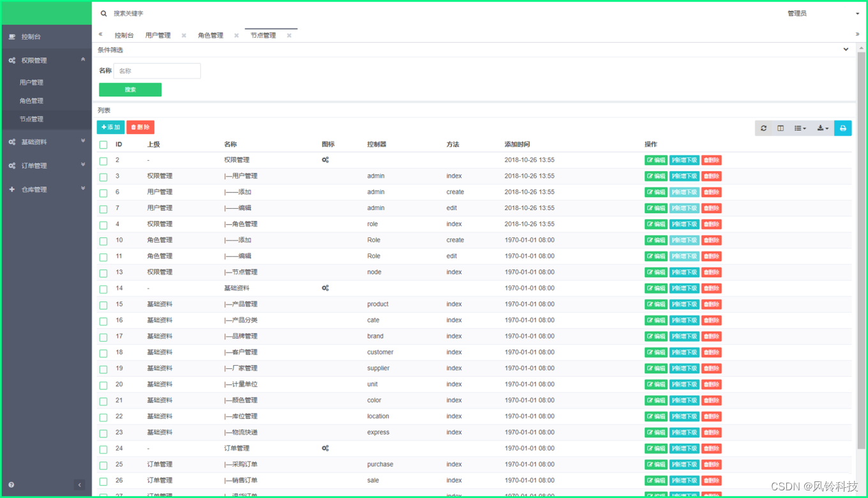
Task: Click the 搜索 search button
Action: coord(130,89)
